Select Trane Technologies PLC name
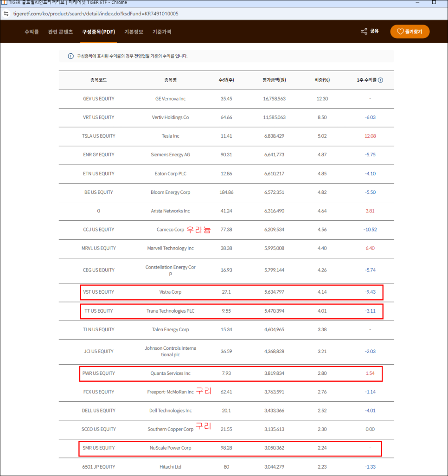Image resolution: width=448 pixels, height=476 pixels. tap(170, 311)
